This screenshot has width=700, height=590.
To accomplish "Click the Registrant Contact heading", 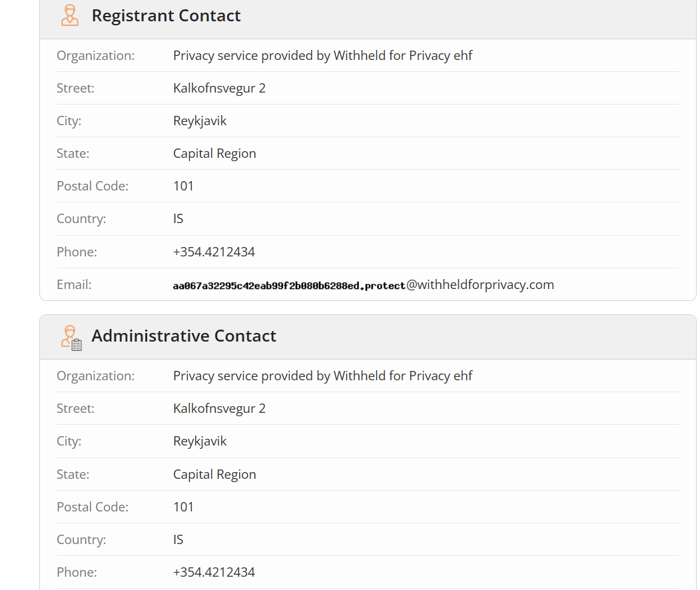I will 166,15.
